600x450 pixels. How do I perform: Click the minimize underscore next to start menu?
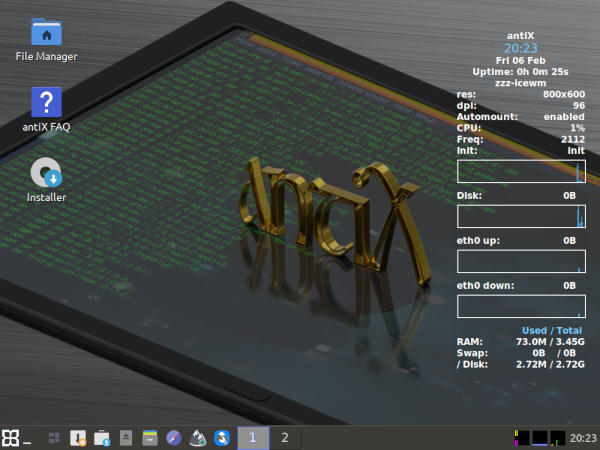point(27,440)
